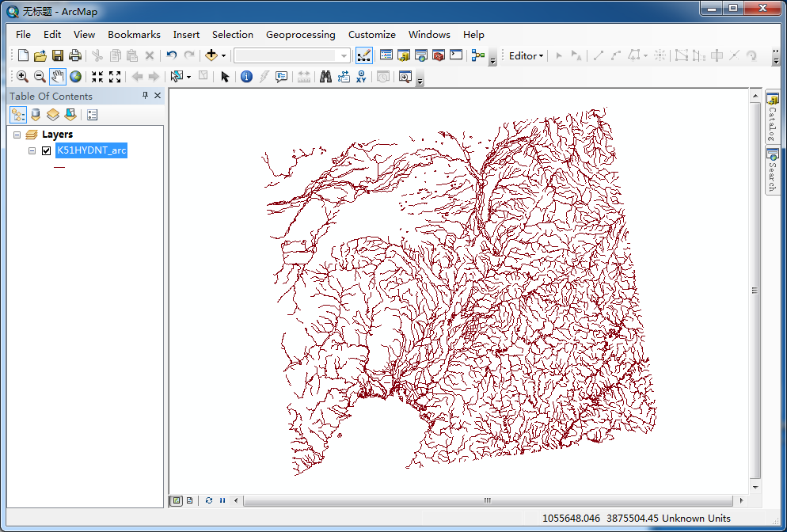Viewport: 787px width, 532px height.
Task: Collapse the Layers data frame tree
Action: pyautogui.click(x=17, y=135)
